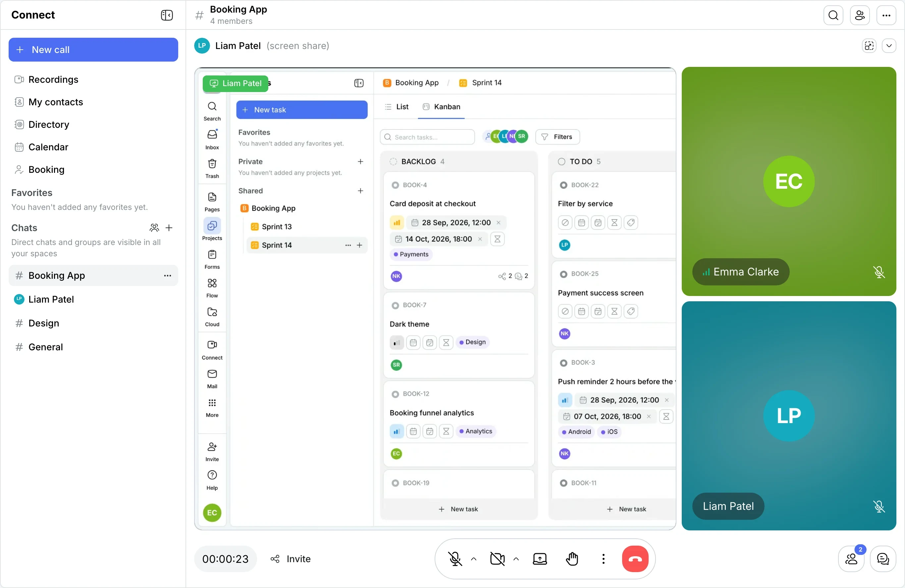Expand camera options chevron
The height and width of the screenshot is (588, 905).
coord(516,559)
